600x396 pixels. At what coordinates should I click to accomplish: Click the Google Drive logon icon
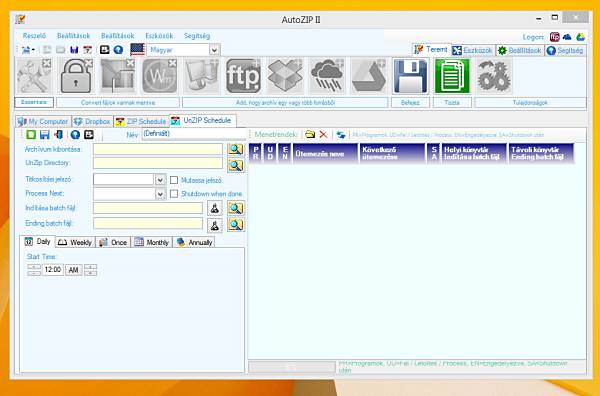coord(580,37)
